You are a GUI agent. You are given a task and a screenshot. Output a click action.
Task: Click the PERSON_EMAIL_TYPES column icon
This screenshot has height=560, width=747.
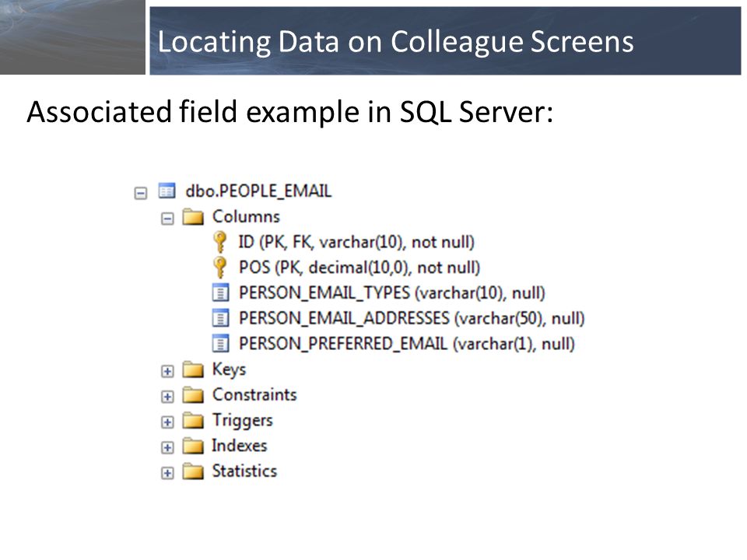pos(220,293)
